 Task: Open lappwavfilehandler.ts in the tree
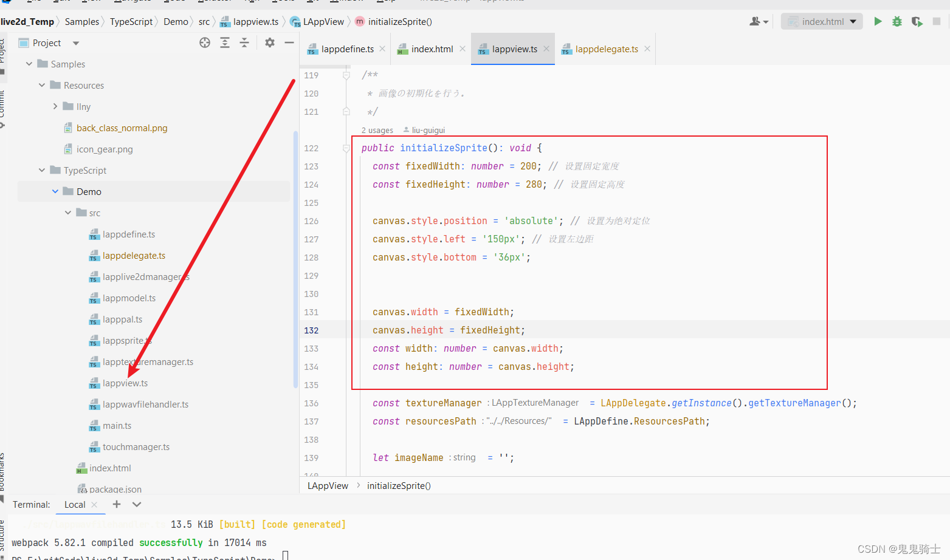coord(145,405)
